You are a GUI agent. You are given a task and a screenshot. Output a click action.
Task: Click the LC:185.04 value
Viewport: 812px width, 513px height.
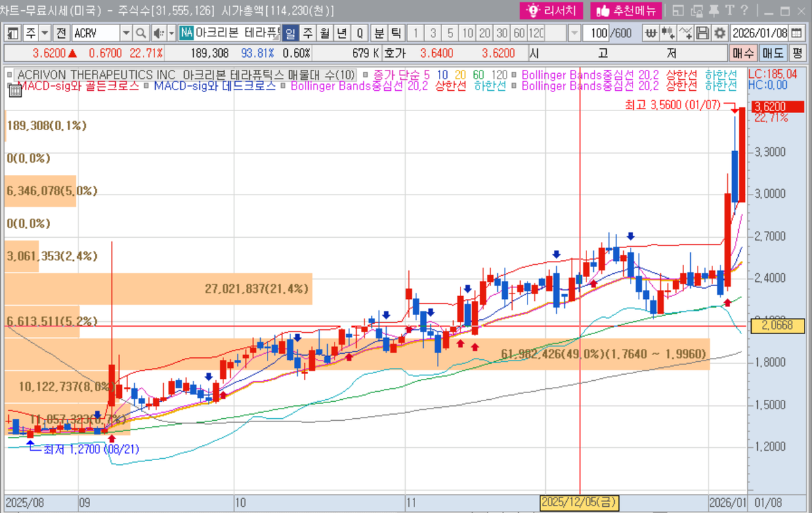[x=773, y=74]
